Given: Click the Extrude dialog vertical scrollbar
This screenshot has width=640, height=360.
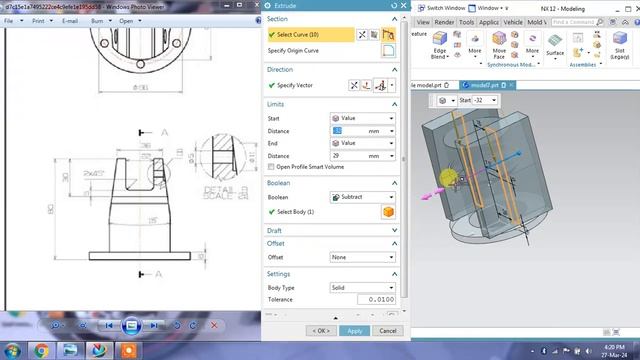Looking at the screenshot, I should 404,159.
